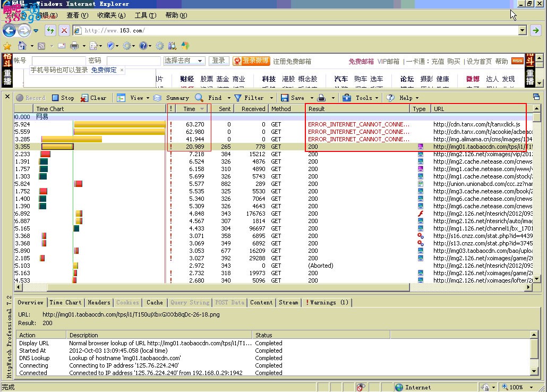This screenshot has width=547, height=392.
Task: Switch to the Stream tab
Action: tap(288, 303)
